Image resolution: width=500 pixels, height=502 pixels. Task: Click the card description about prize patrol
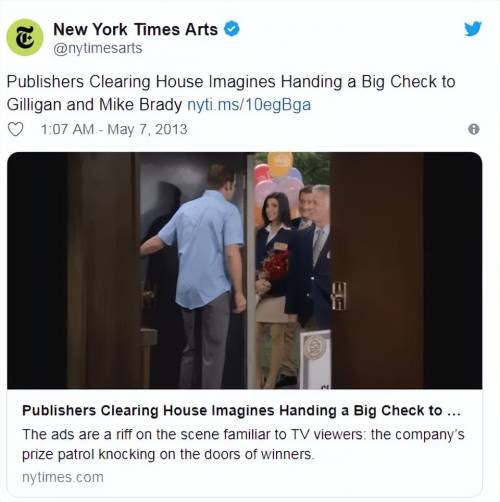(243, 444)
